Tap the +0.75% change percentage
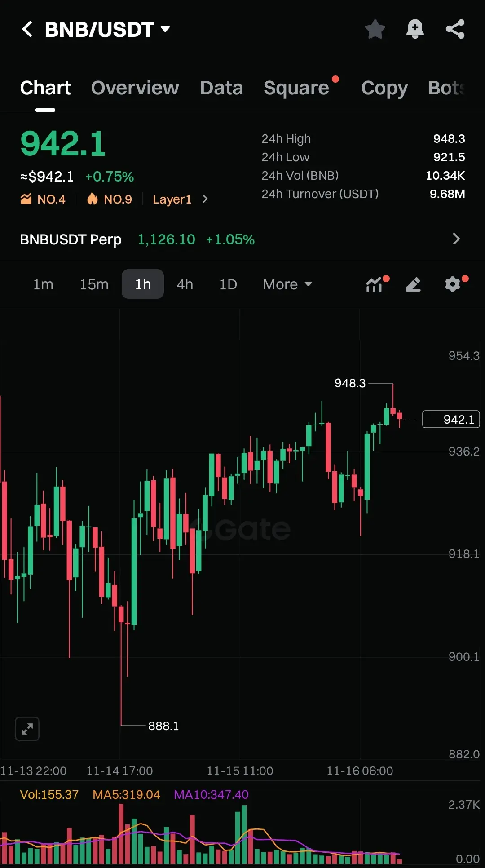 (110, 177)
